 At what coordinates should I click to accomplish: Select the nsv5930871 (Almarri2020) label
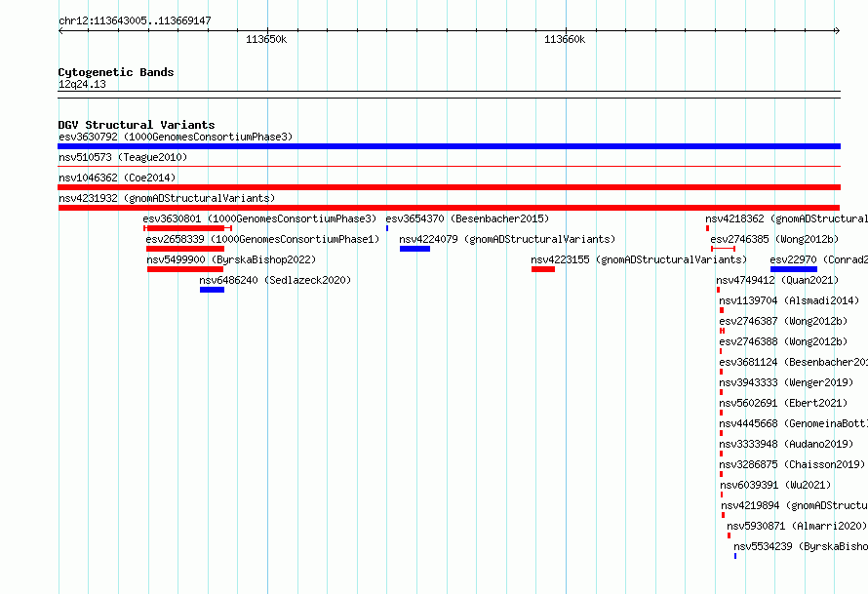click(x=797, y=526)
